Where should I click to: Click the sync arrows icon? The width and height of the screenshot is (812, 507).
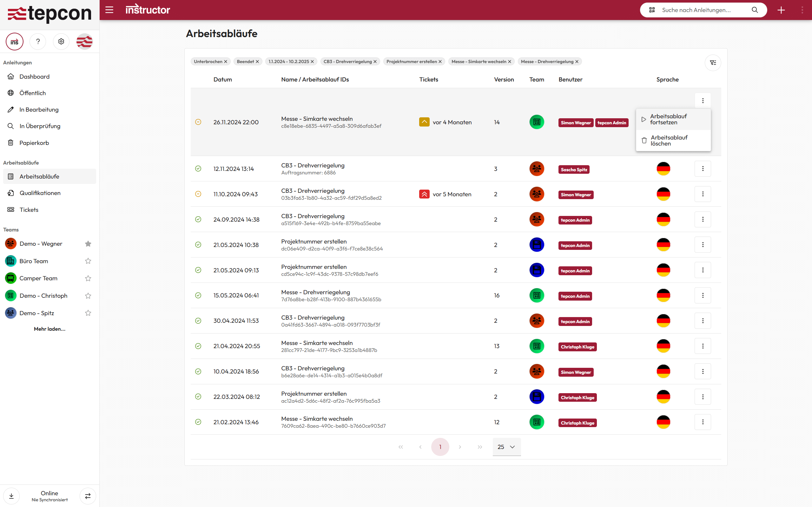[88, 496]
